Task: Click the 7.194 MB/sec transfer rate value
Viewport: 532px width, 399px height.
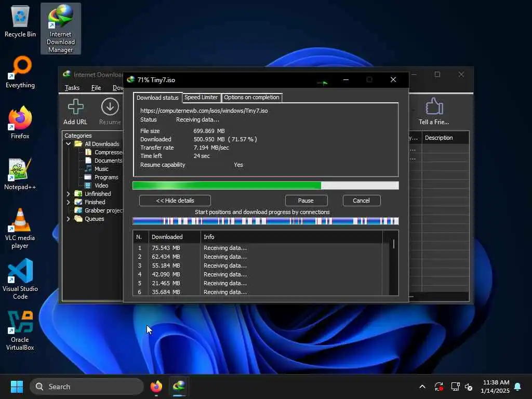Action: [211, 148]
